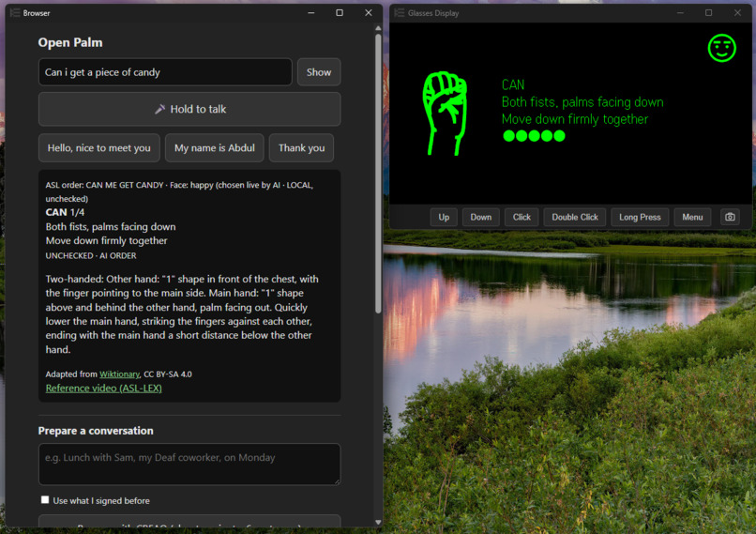This screenshot has height=534, width=756.
Task: Click the Double Click button in Glasses Display
Action: (x=575, y=217)
